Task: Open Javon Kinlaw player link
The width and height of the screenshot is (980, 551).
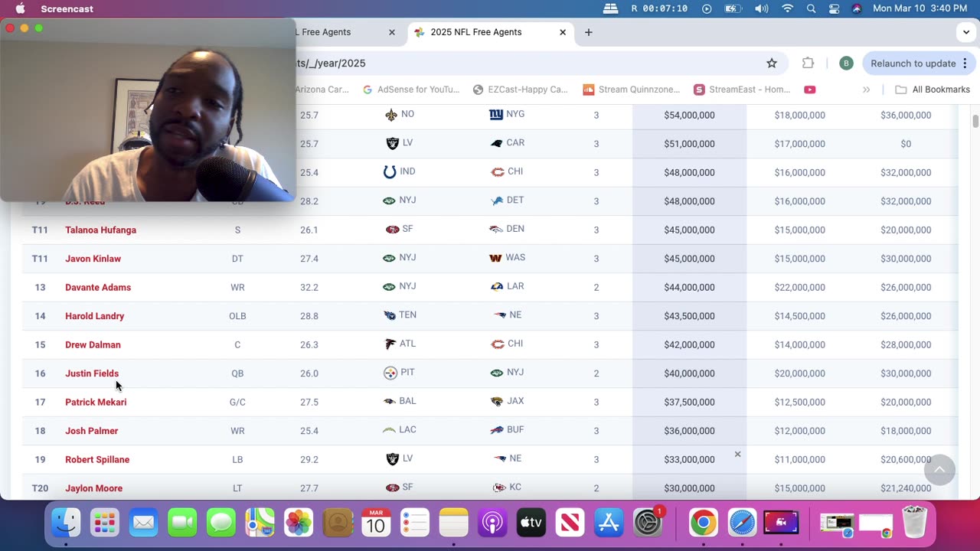Action: [x=93, y=259]
